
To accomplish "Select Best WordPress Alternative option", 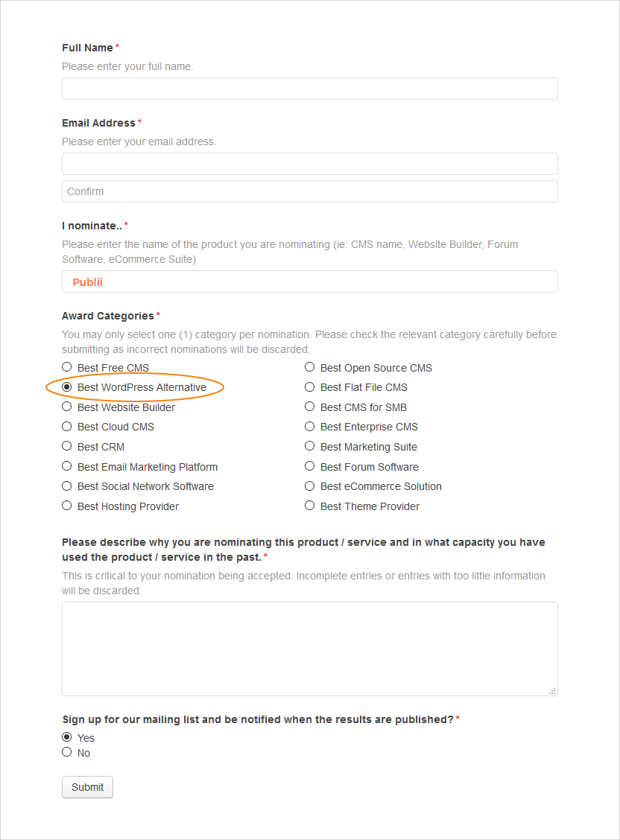I will tap(66, 386).
